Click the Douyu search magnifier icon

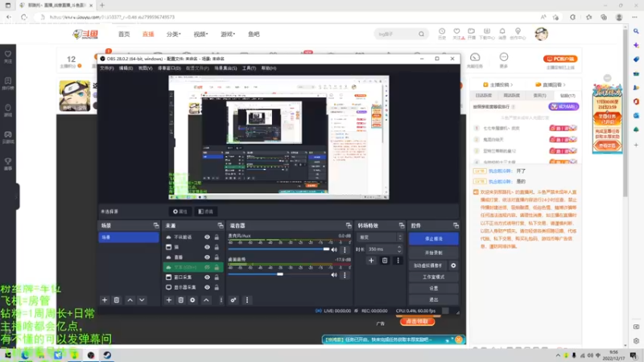click(x=421, y=34)
